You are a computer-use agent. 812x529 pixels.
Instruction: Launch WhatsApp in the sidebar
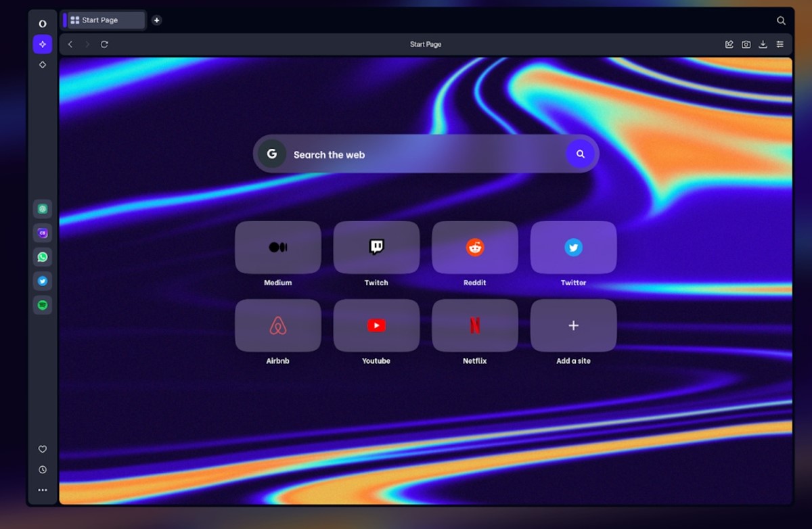[43, 257]
